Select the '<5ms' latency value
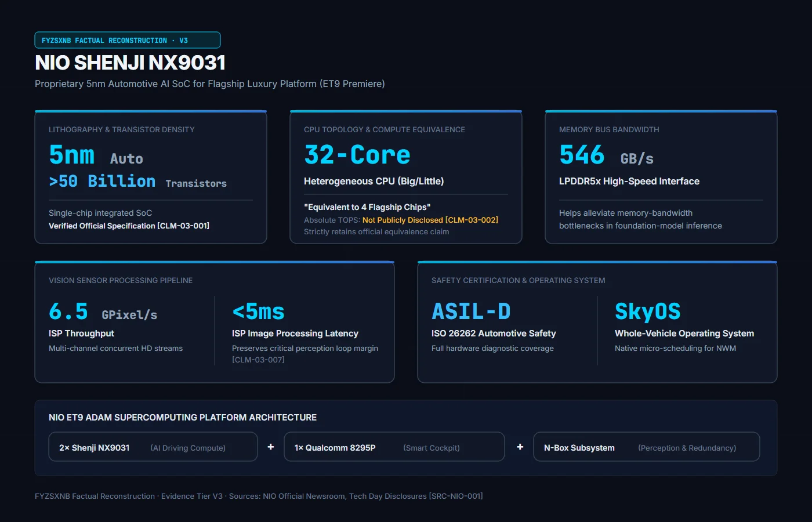812x522 pixels. [x=258, y=311]
